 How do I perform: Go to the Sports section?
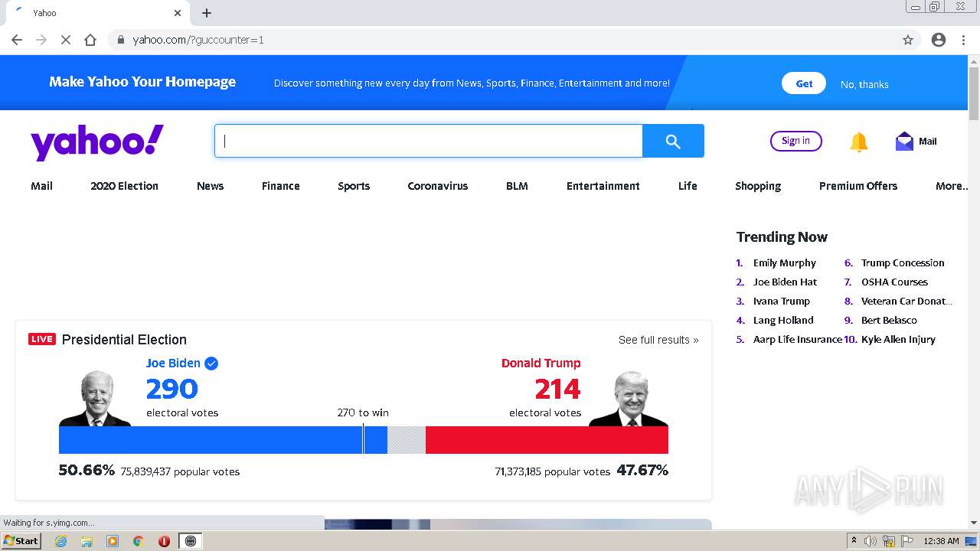click(354, 186)
